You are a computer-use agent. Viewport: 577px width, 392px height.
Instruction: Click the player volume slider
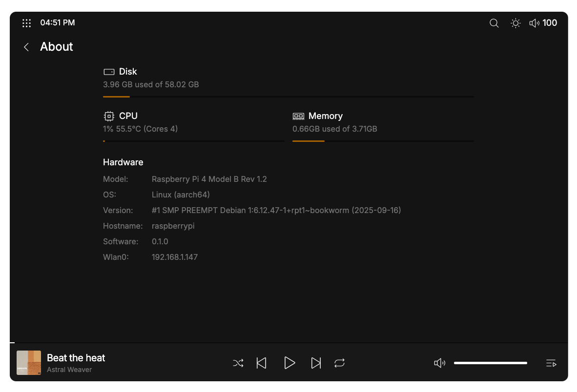tap(490, 363)
